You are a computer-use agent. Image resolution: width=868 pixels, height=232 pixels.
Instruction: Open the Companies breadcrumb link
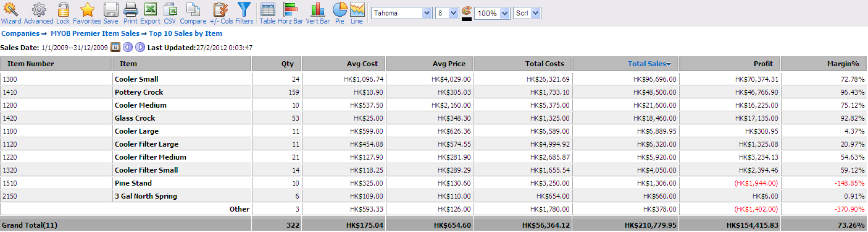point(21,33)
